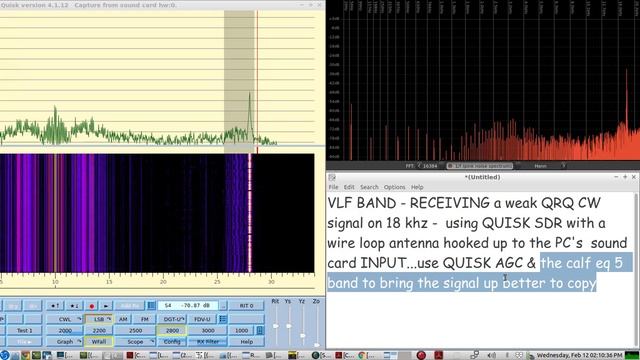Image resolution: width=640 pixels, height=360 pixels.
Task: Click the FFT size 16384 field
Action: (429, 166)
